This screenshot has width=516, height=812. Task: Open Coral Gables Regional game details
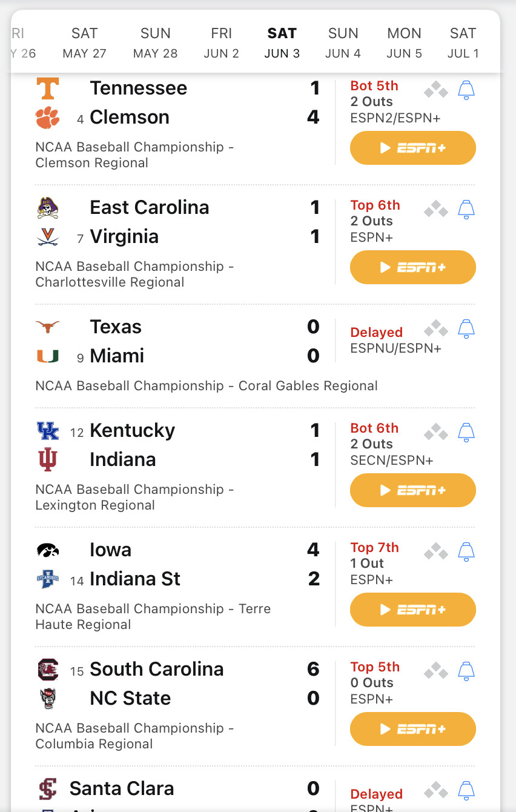[207, 386]
